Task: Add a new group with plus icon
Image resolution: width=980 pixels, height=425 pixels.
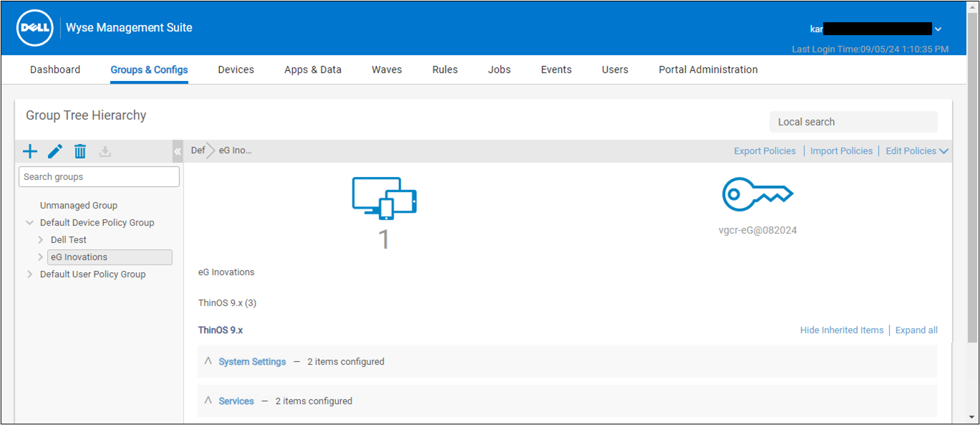Action: click(30, 151)
